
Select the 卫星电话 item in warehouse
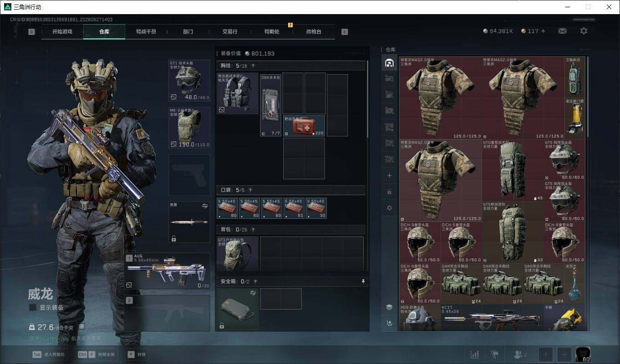tap(574, 77)
